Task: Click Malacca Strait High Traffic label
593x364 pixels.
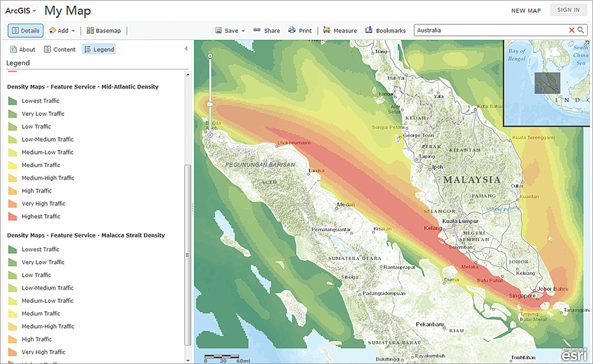Action: point(36,340)
